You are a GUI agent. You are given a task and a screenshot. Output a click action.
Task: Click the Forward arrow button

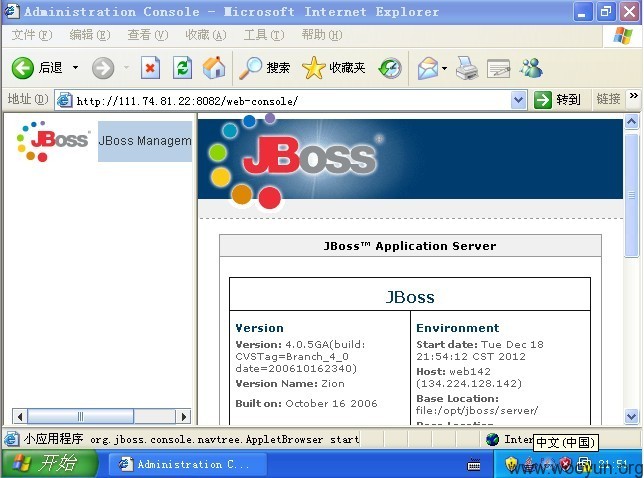click(x=103, y=68)
